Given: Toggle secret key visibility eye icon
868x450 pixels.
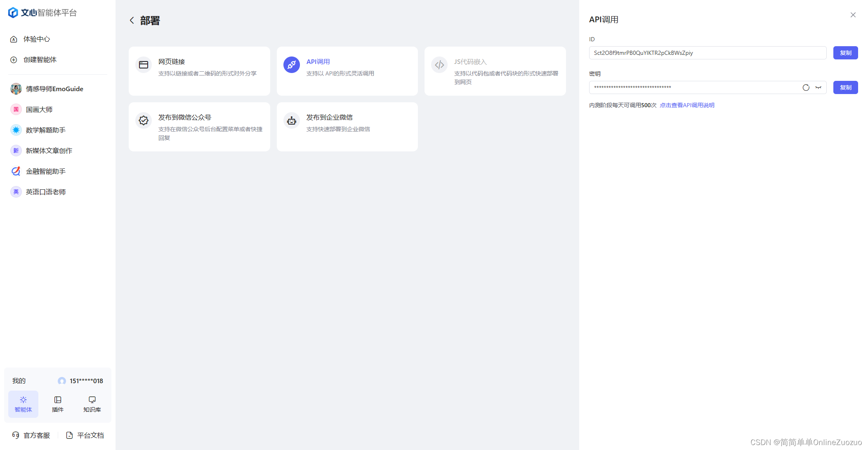Looking at the screenshot, I should [x=818, y=87].
